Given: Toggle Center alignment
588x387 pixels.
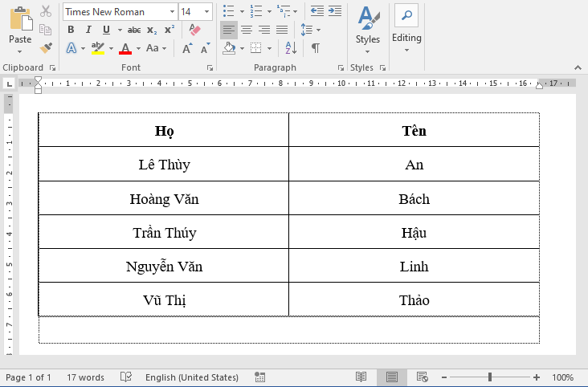Looking at the screenshot, I should pyautogui.click(x=247, y=30).
